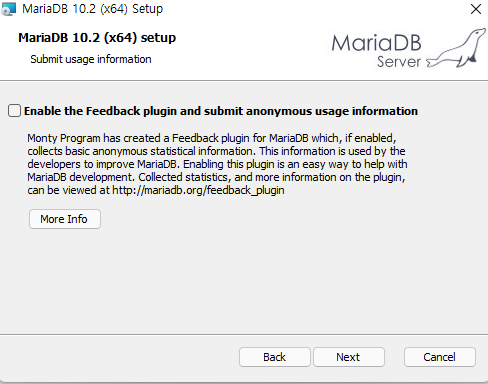Cancel the MariaDB setup
This screenshot has width=488, height=384.
440,357
